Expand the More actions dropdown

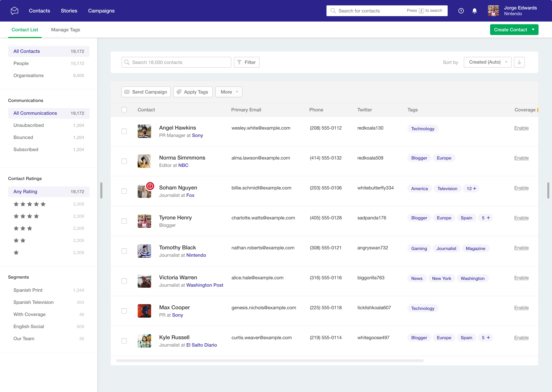click(228, 92)
